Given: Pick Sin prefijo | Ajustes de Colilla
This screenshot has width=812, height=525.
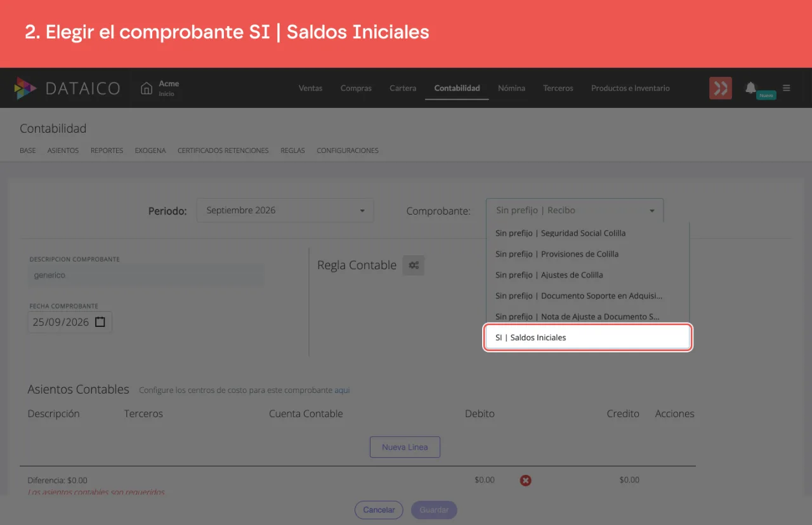Looking at the screenshot, I should (x=587, y=275).
